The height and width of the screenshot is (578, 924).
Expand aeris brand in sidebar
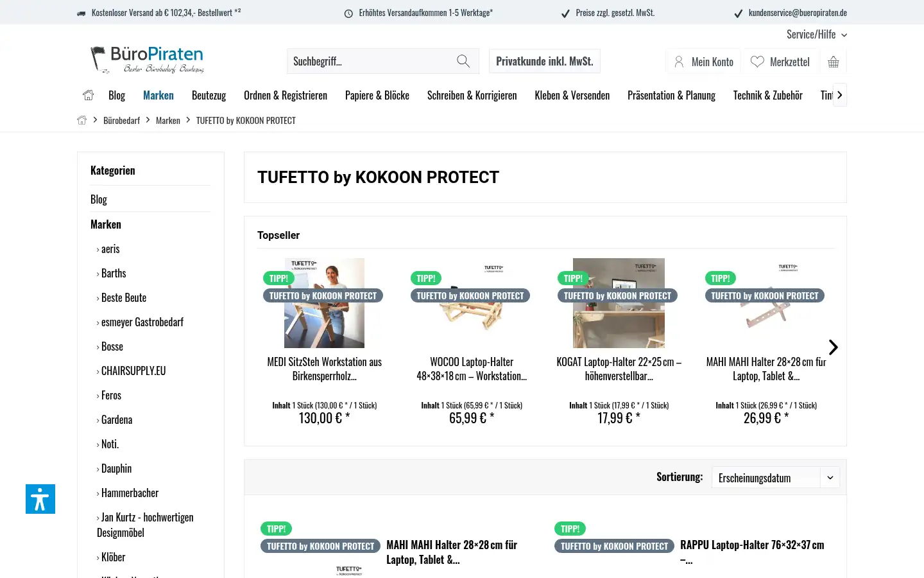(110, 249)
